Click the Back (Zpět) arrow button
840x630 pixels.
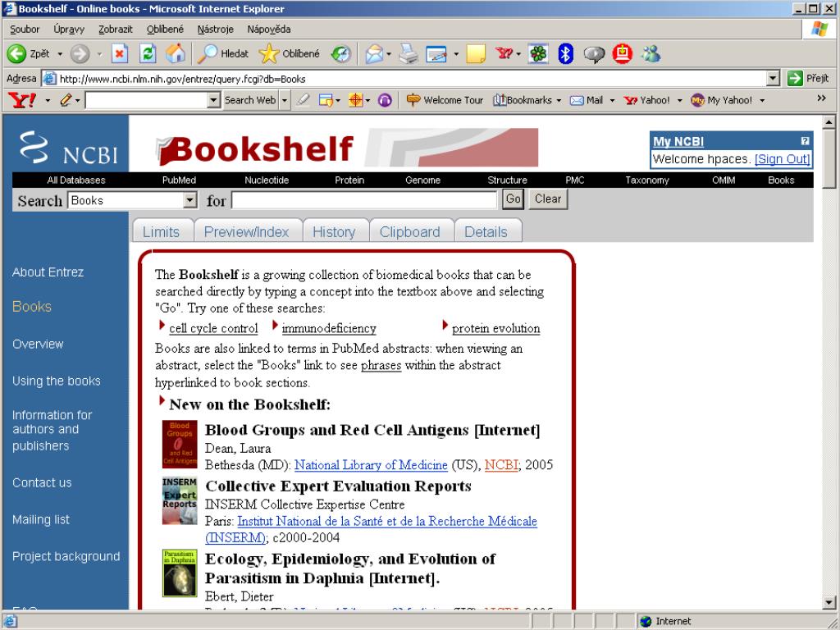(x=16, y=53)
